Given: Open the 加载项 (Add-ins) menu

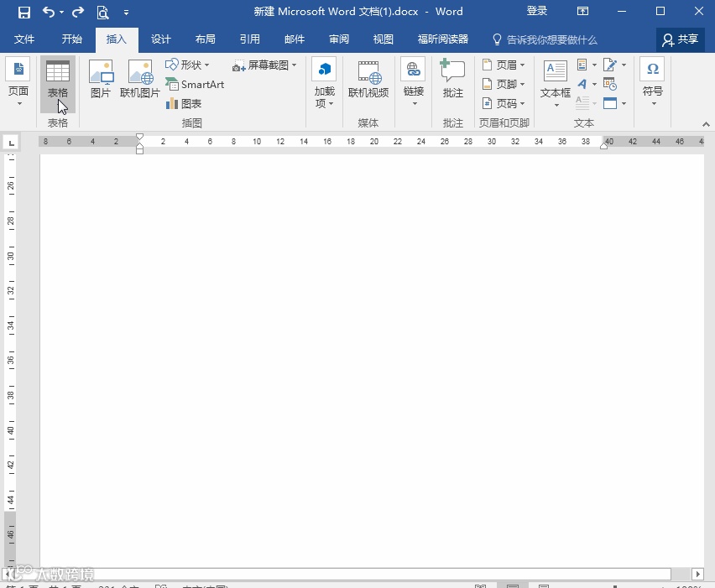Looking at the screenshot, I should 324,83.
